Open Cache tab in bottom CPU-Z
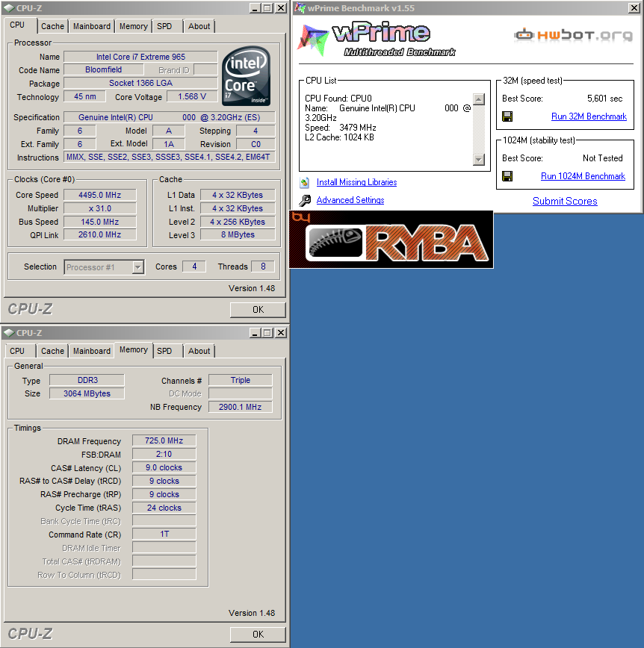Viewport: 644px width, 648px height. [52, 351]
